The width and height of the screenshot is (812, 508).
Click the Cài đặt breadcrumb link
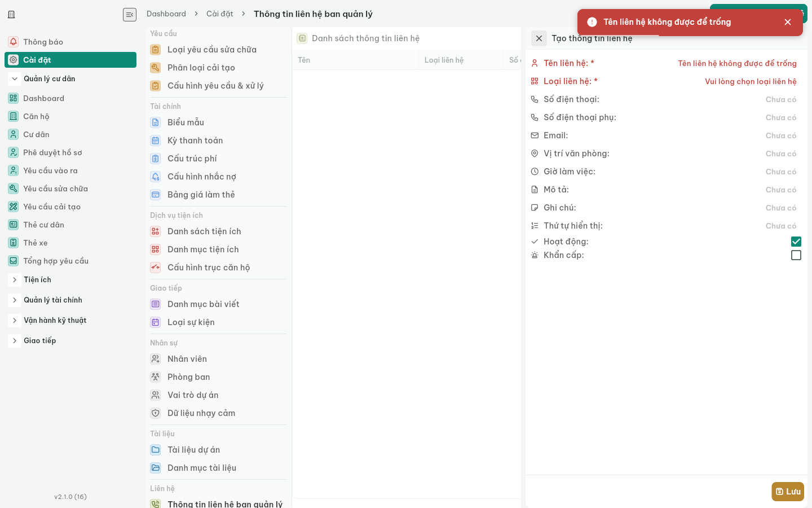click(x=220, y=14)
